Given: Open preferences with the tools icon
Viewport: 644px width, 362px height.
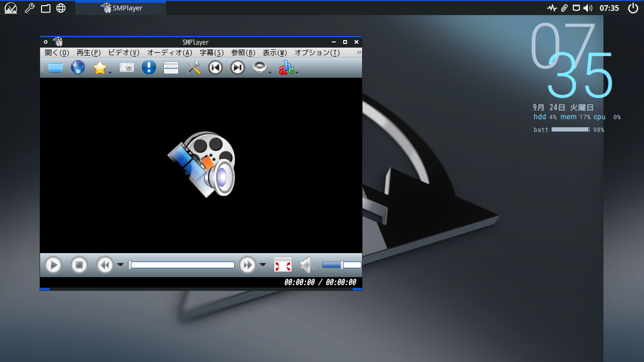Looking at the screenshot, I should 193,68.
